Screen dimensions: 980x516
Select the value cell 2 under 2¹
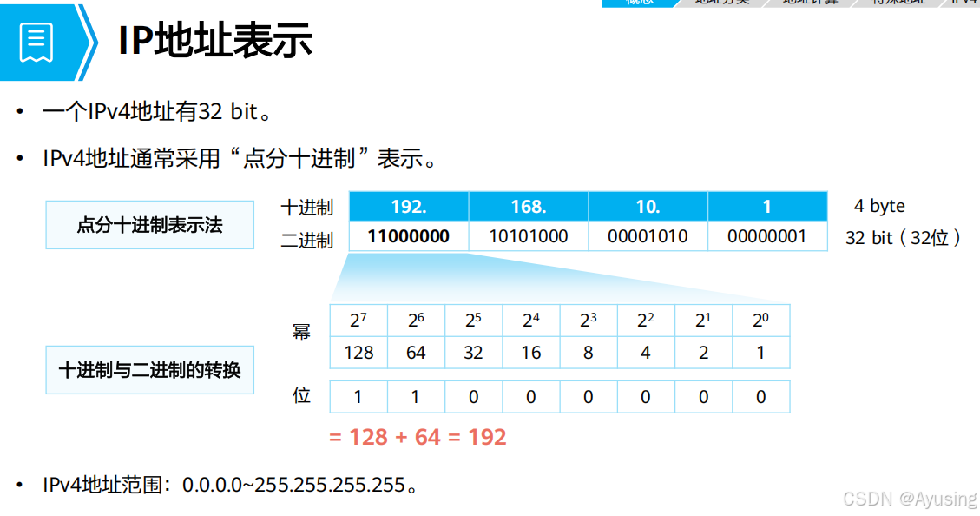point(703,353)
